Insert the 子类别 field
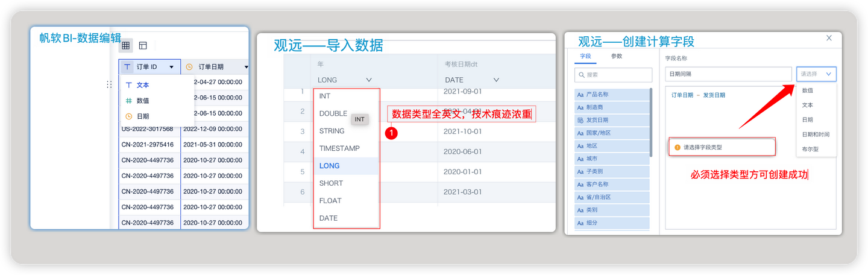The width and height of the screenshot is (868, 275). (611, 171)
